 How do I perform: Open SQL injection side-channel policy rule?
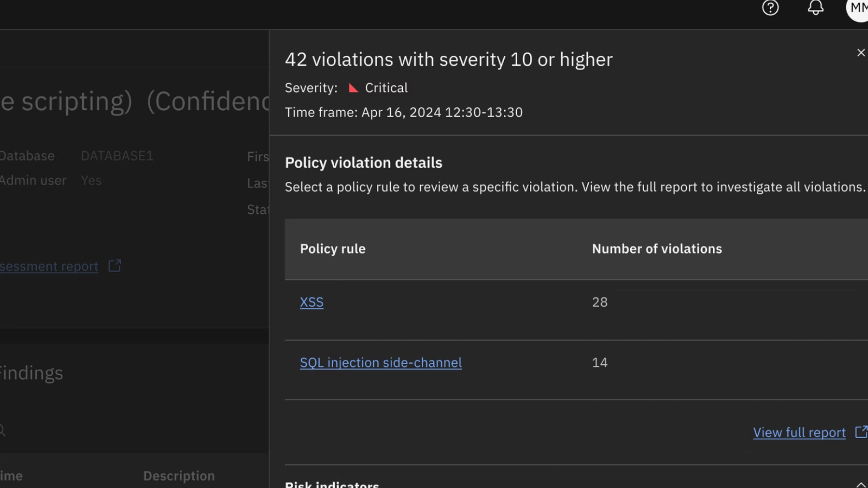pos(380,363)
